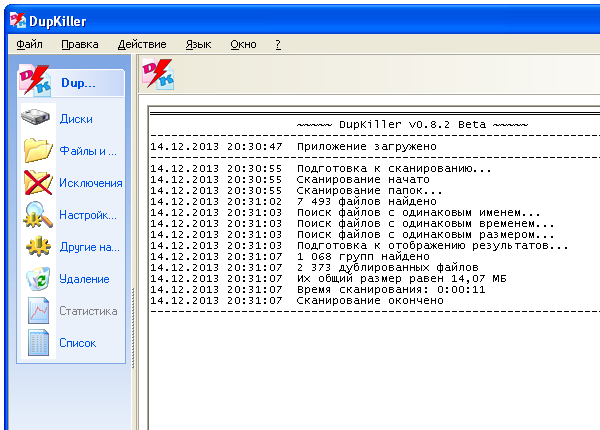Click log line 'Сканирование окончено'
Screen dimensions: 600x430
click(x=370, y=301)
